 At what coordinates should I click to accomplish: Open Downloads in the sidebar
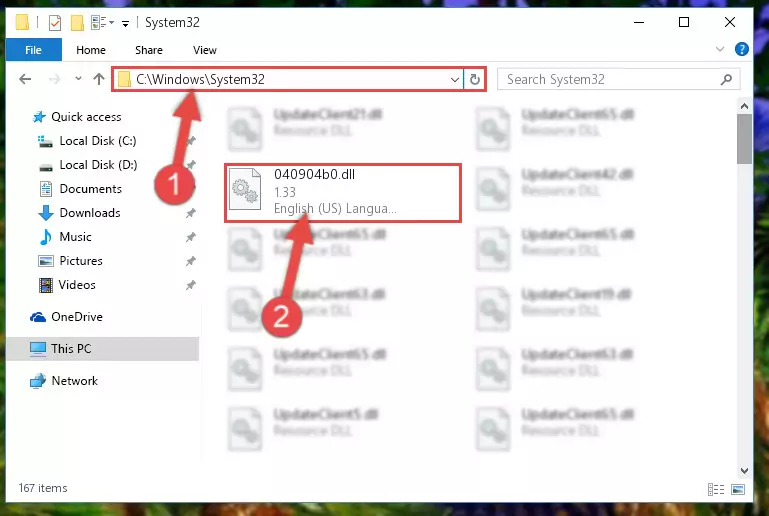click(x=90, y=213)
